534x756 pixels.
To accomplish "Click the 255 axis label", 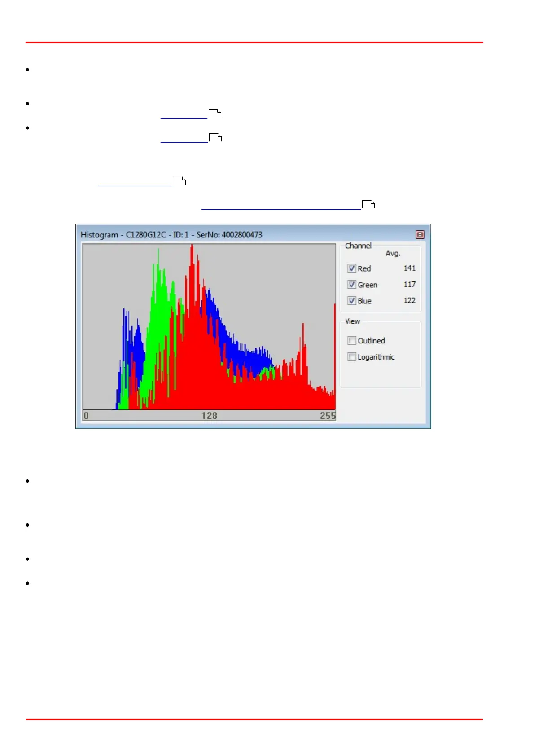I will [x=328, y=416].
